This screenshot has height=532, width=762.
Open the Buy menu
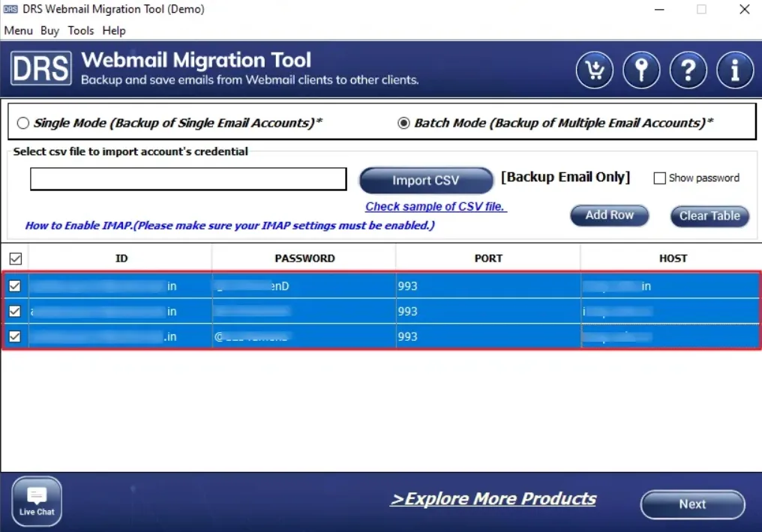pyautogui.click(x=49, y=31)
